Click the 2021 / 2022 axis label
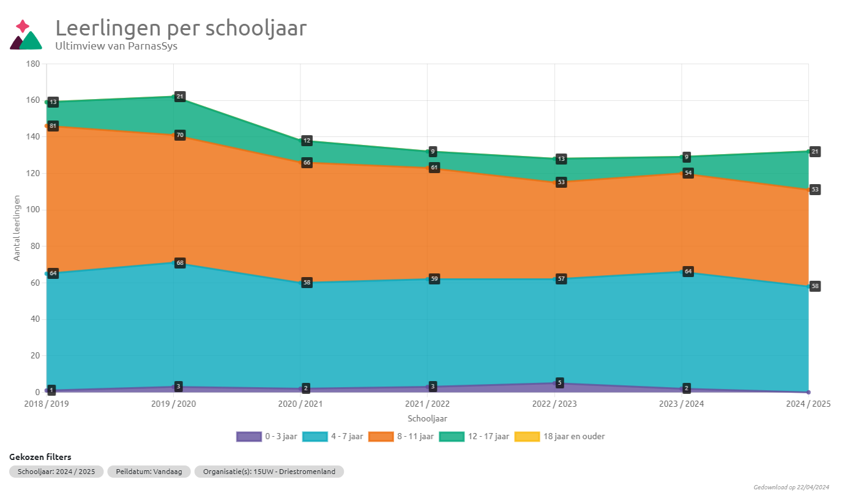 tap(427, 404)
